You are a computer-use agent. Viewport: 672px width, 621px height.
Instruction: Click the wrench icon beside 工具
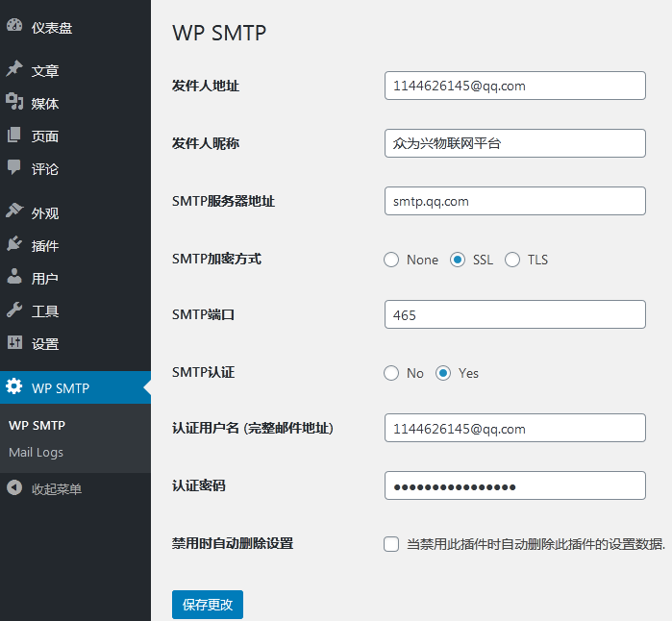click(14, 310)
